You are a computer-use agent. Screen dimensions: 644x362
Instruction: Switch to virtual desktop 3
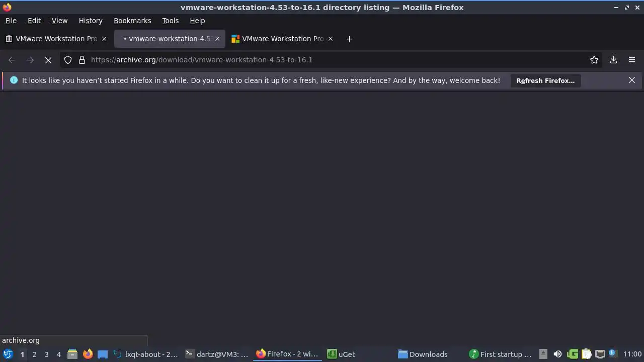pyautogui.click(x=46, y=354)
